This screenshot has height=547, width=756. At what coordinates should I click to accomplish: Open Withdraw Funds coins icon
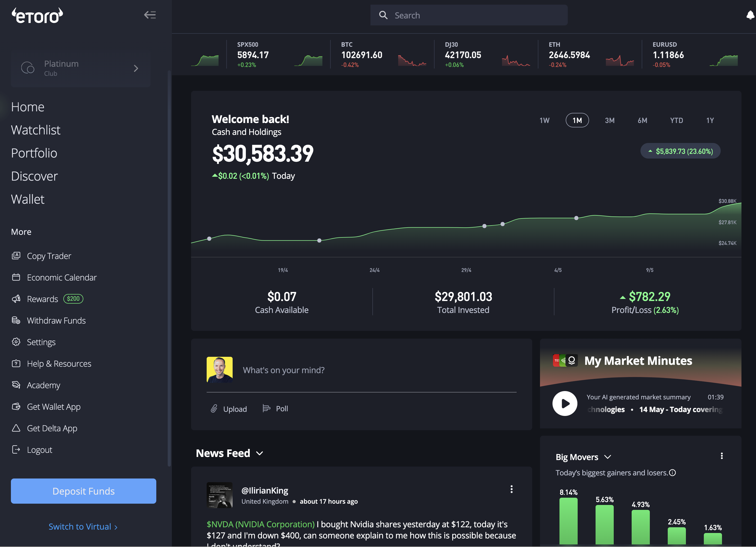16,320
